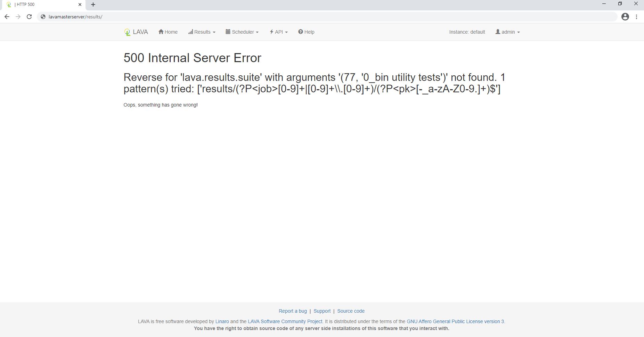Click the LAVA brand text
This screenshot has width=644, height=337.
[140, 32]
